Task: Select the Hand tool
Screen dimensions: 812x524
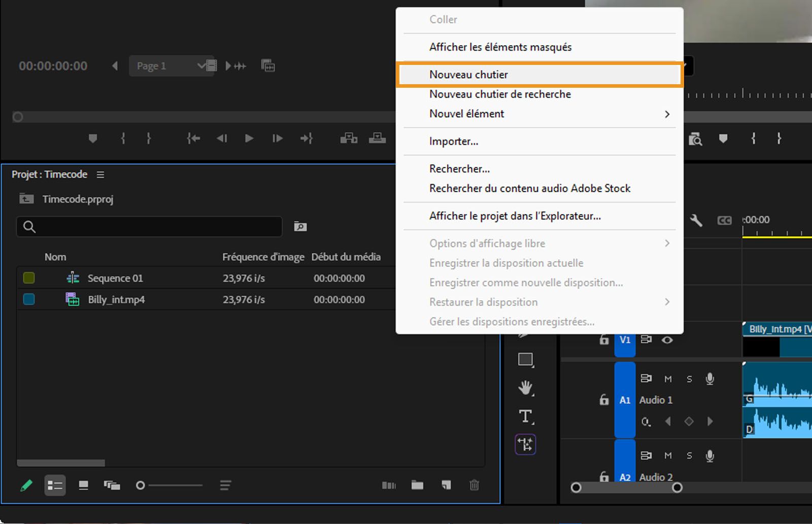Action: tap(525, 388)
